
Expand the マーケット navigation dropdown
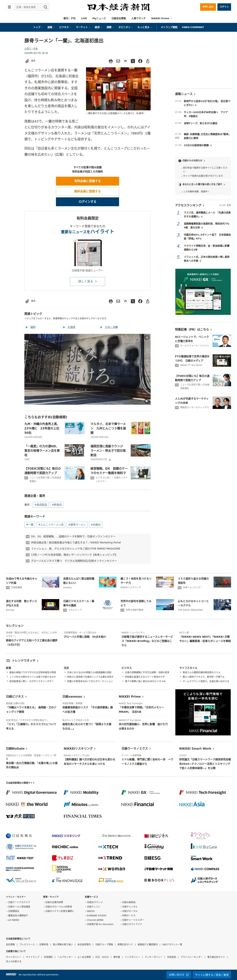click(x=83, y=27)
